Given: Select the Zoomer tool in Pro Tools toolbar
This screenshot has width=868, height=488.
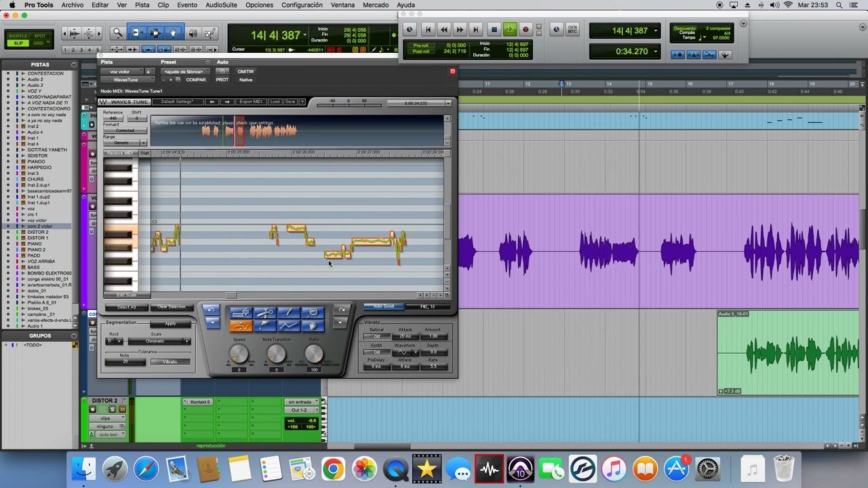Looking at the screenshot, I should pyautogui.click(x=118, y=33).
